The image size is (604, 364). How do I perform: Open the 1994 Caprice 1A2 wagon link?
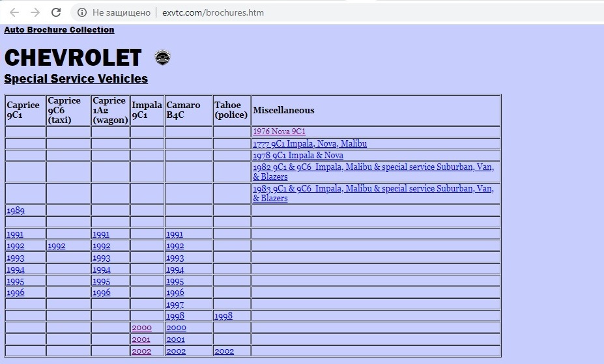tap(101, 270)
